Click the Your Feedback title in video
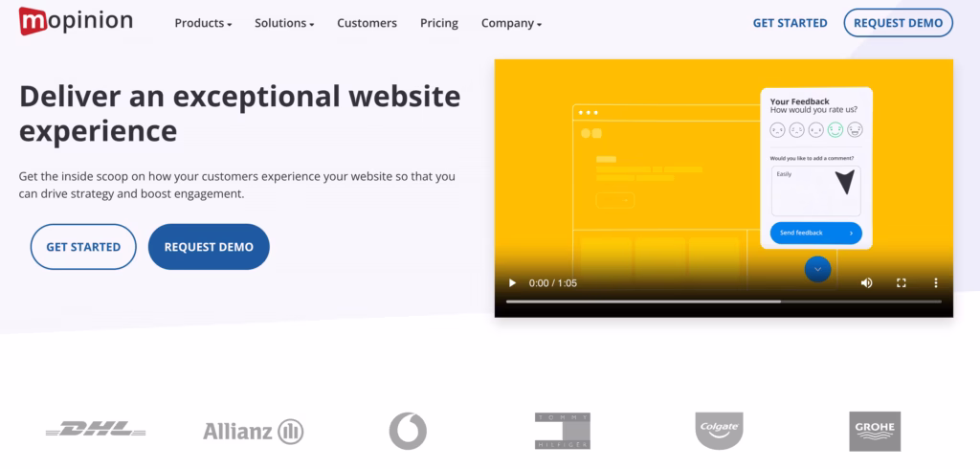 [799, 101]
